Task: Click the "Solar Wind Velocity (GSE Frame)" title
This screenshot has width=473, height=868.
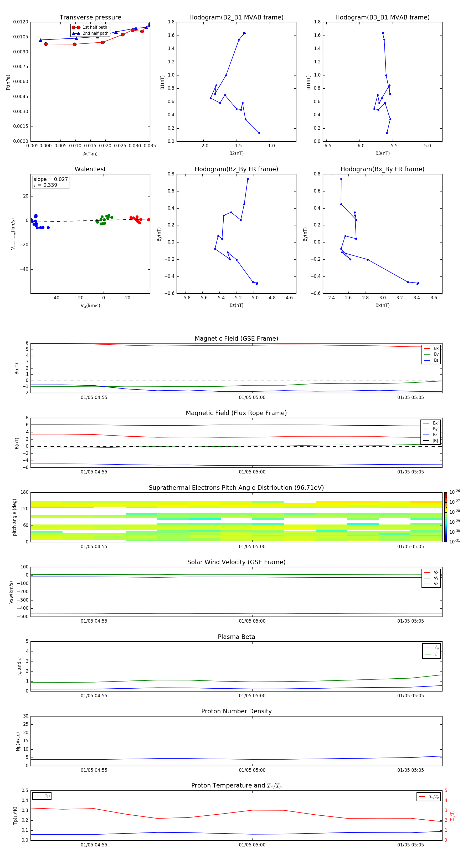Action: 236,562
